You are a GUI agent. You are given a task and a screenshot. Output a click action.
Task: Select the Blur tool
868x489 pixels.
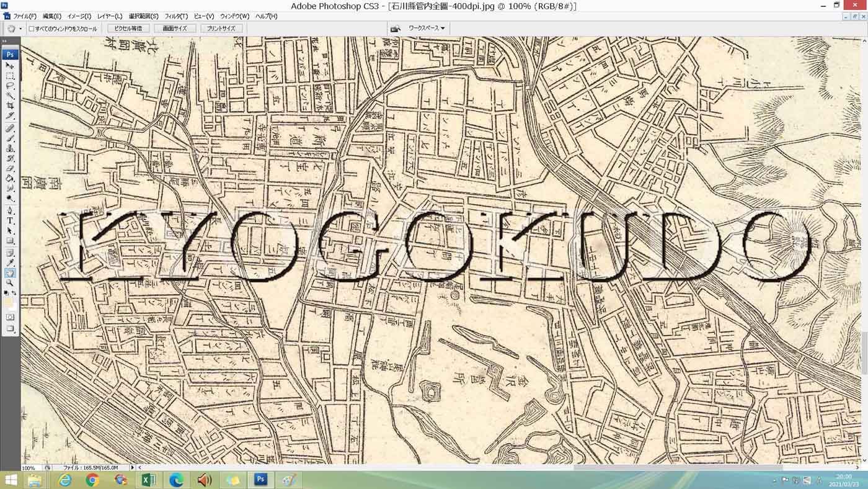coord(10,188)
